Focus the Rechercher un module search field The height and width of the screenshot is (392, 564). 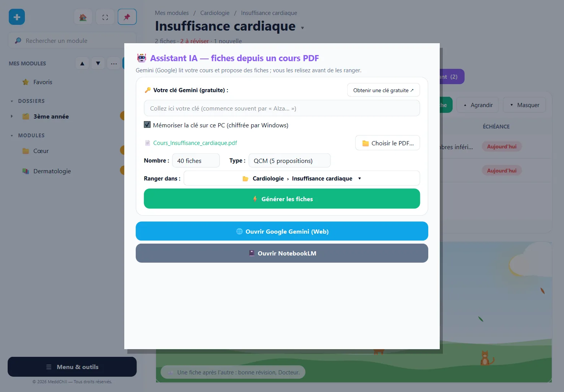72,41
